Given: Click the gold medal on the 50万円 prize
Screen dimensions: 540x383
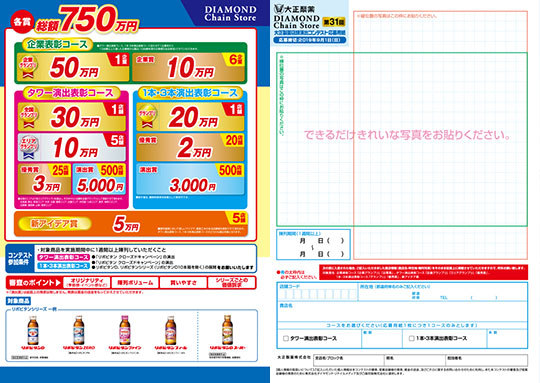Looking at the screenshot, I should point(28,66).
